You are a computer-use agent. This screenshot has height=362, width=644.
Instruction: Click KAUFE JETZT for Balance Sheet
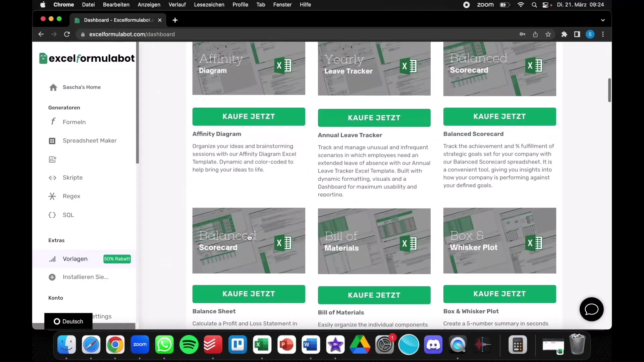249,294
